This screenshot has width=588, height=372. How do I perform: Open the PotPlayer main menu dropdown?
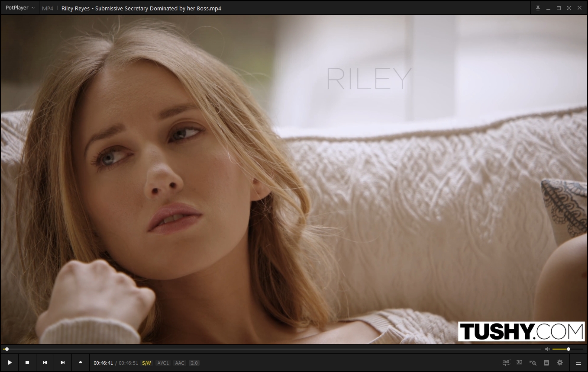click(x=20, y=8)
